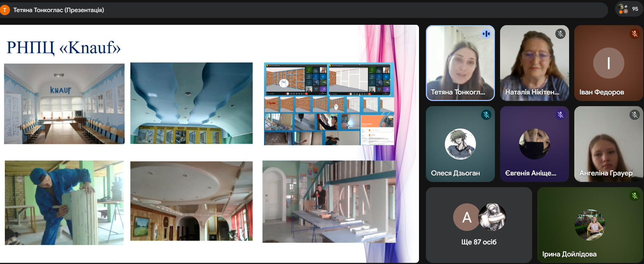Click muted mic icon on Ірина Дойлідова tile
Image resolution: width=644 pixels, height=264 pixels.
[x=635, y=196]
